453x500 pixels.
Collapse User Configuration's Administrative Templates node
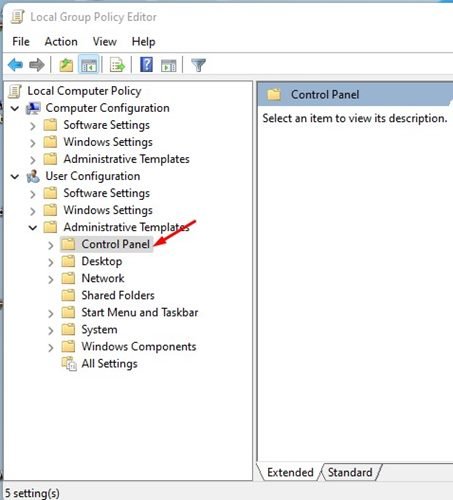(x=33, y=228)
